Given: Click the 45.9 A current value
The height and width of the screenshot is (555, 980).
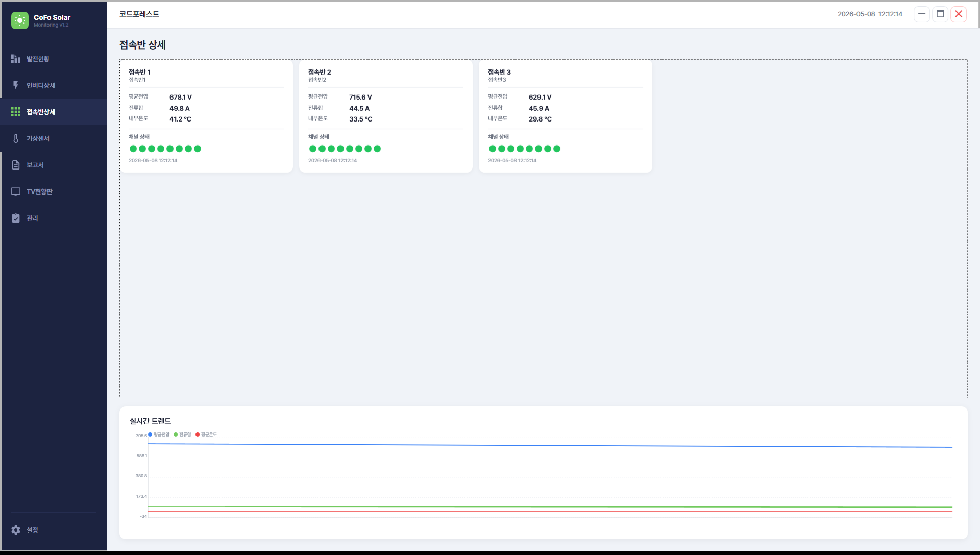Looking at the screenshot, I should pyautogui.click(x=539, y=108).
